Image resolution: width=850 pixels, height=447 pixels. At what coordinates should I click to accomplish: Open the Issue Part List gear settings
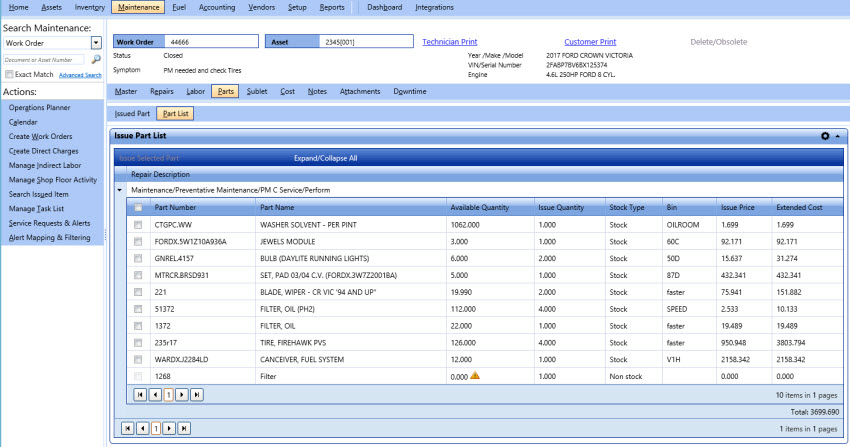(x=825, y=136)
